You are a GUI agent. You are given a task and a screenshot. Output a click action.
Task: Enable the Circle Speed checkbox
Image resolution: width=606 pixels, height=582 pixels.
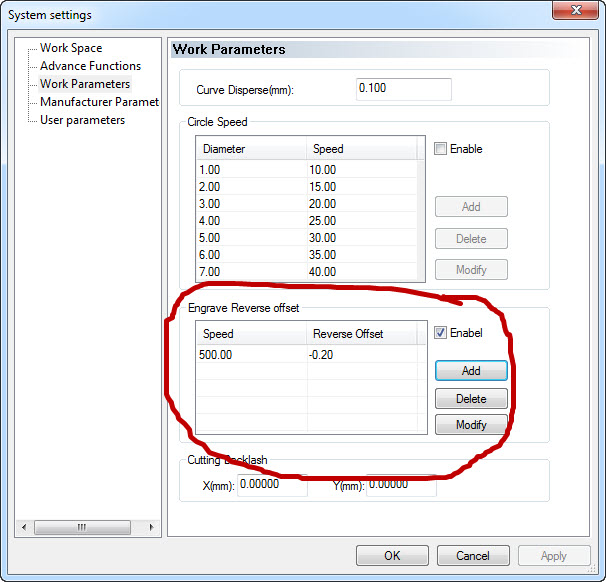(441, 149)
